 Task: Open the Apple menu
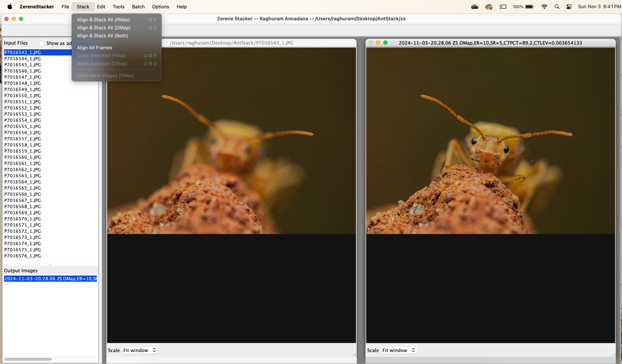(9, 6)
